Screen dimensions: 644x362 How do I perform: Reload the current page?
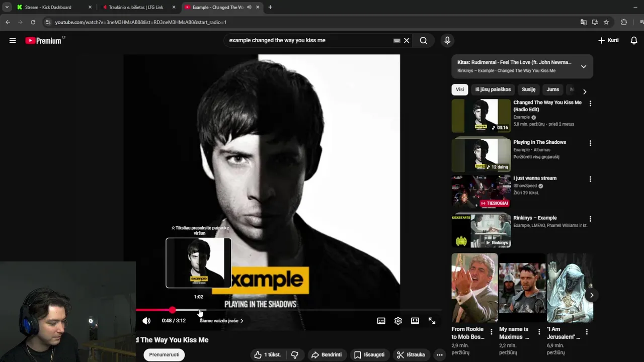coord(33,22)
